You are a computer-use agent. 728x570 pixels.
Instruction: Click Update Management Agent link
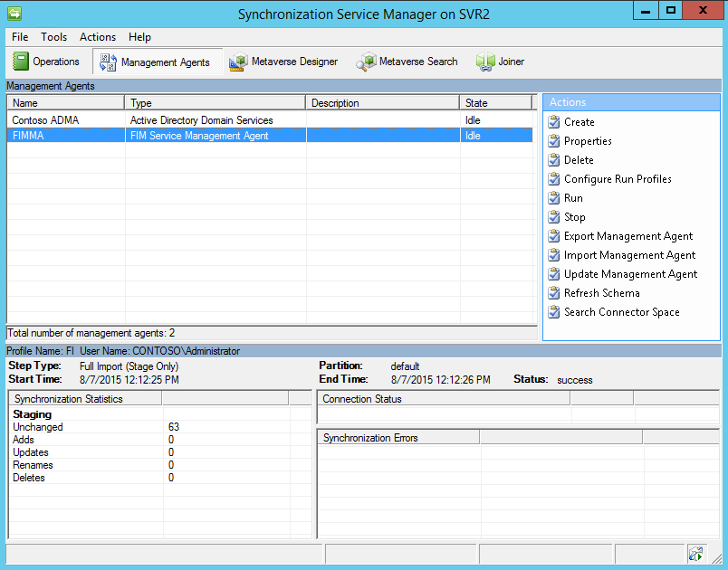630,274
